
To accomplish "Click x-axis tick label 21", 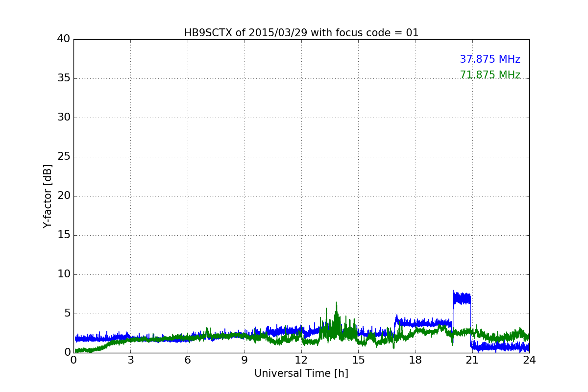I will tap(472, 360).
